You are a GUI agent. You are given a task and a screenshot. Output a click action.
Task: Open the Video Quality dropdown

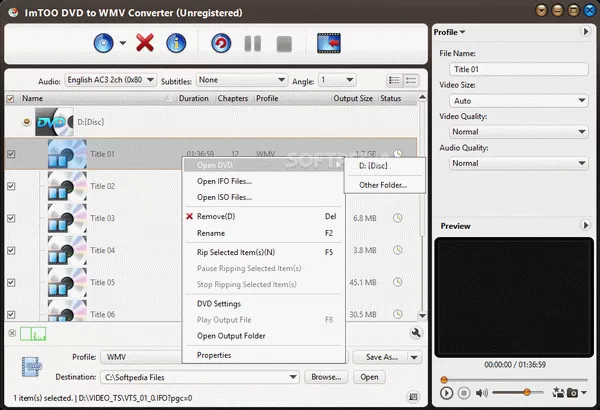tap(518, 132)
